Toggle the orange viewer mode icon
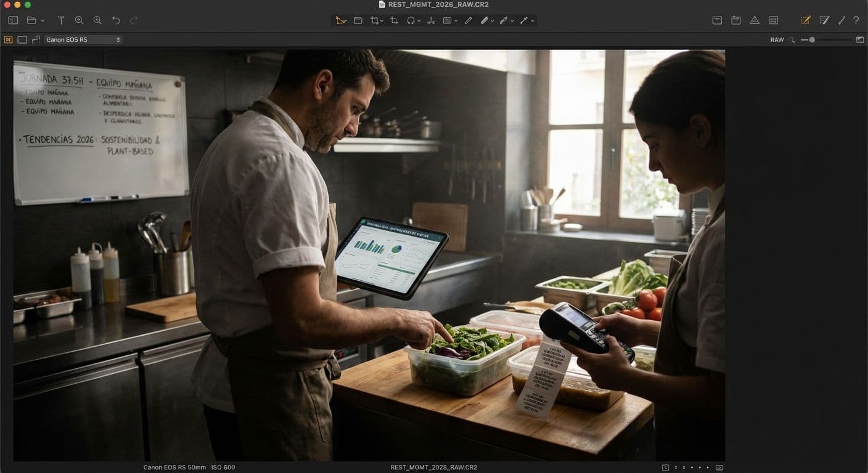 8,39
